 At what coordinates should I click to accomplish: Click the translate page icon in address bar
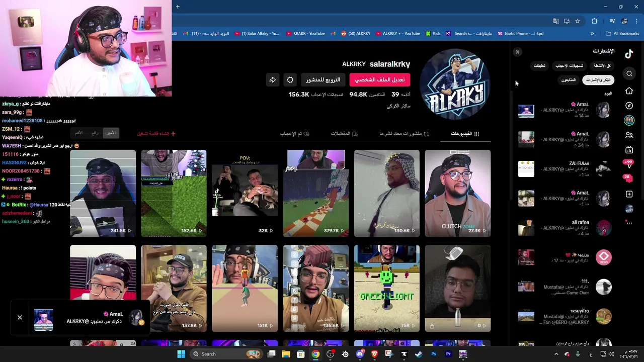(x=556, y=21)
